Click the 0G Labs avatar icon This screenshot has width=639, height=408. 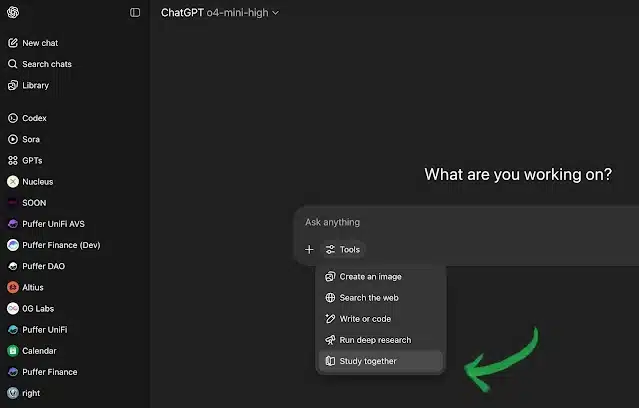[x=13, y=309]
